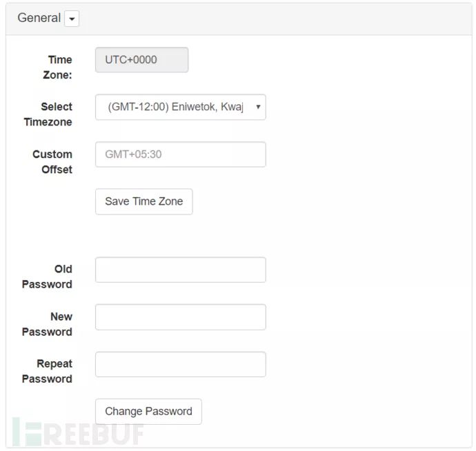
Task: Click into the Old Password field
Action: point(180,270)
